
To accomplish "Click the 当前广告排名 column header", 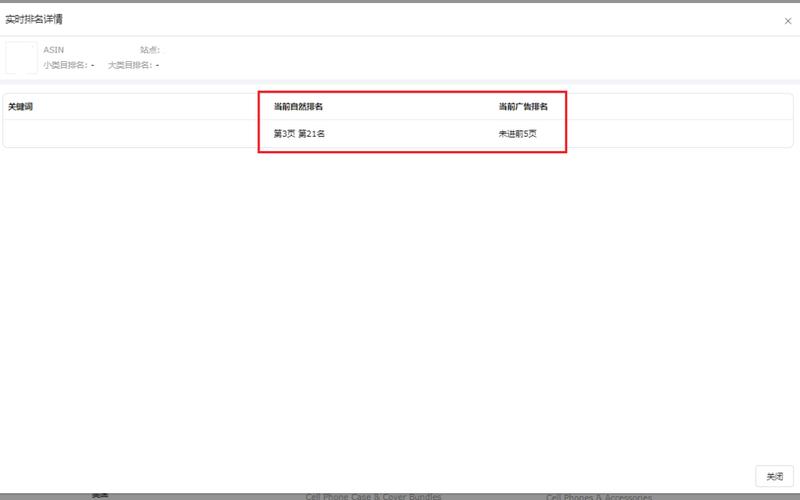I will pos(523,106).
